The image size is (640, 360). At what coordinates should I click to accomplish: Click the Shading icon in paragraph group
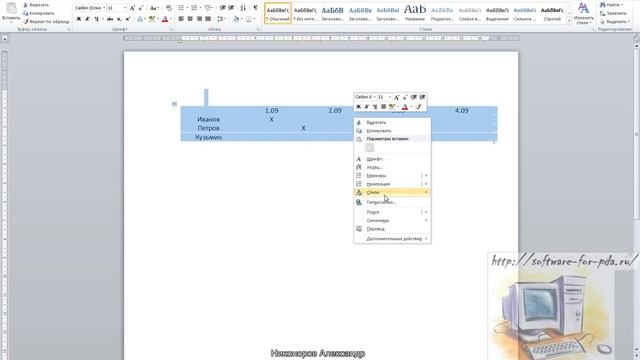pos(237,19)
